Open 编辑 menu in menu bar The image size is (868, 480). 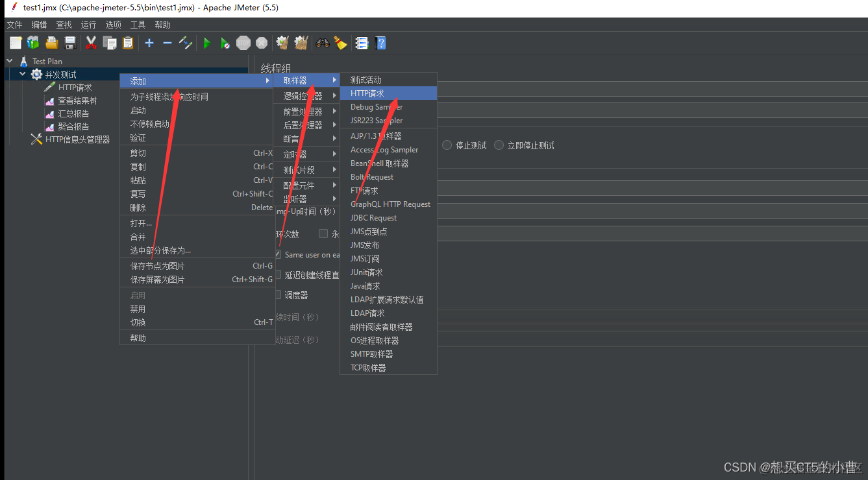pos(39,25)
